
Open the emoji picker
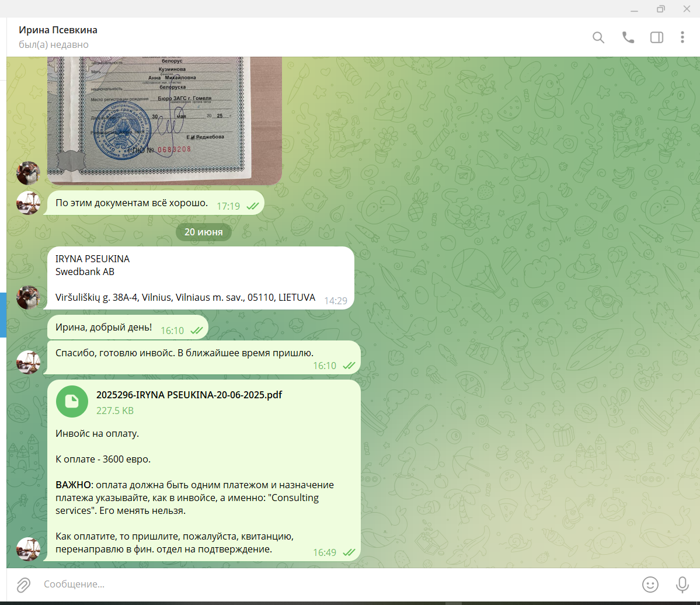(x=650, y=585)
